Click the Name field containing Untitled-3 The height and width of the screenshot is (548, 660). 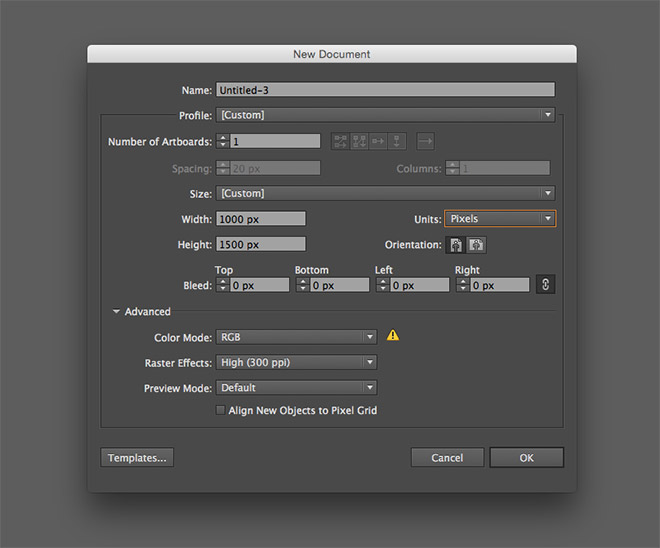coord(386,90)
